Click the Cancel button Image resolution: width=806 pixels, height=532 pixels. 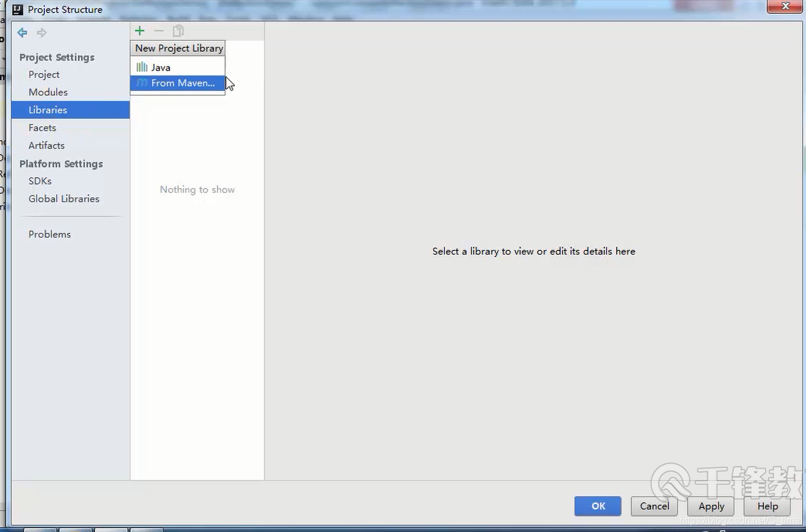coord(654,506)
